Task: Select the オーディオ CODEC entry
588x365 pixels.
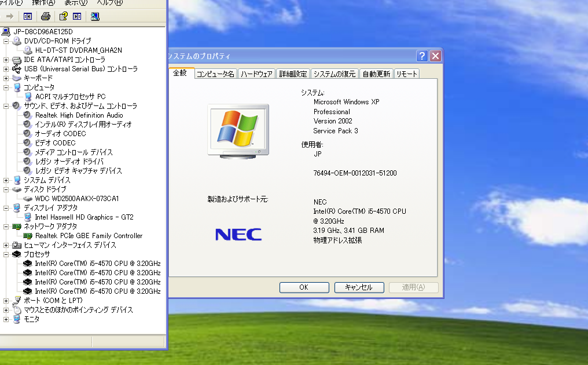Action: (x=60, y=134)
